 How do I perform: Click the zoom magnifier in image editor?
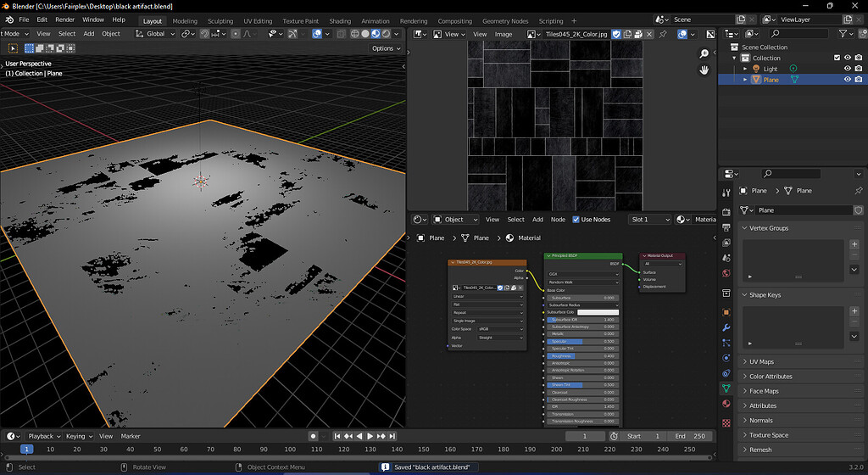(704, 53)
